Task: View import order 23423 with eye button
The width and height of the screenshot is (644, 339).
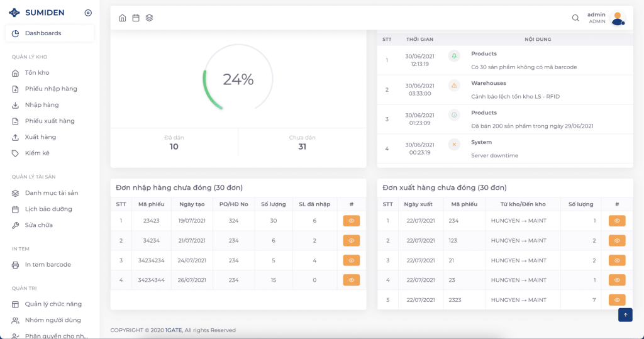Action: (351, 221)
